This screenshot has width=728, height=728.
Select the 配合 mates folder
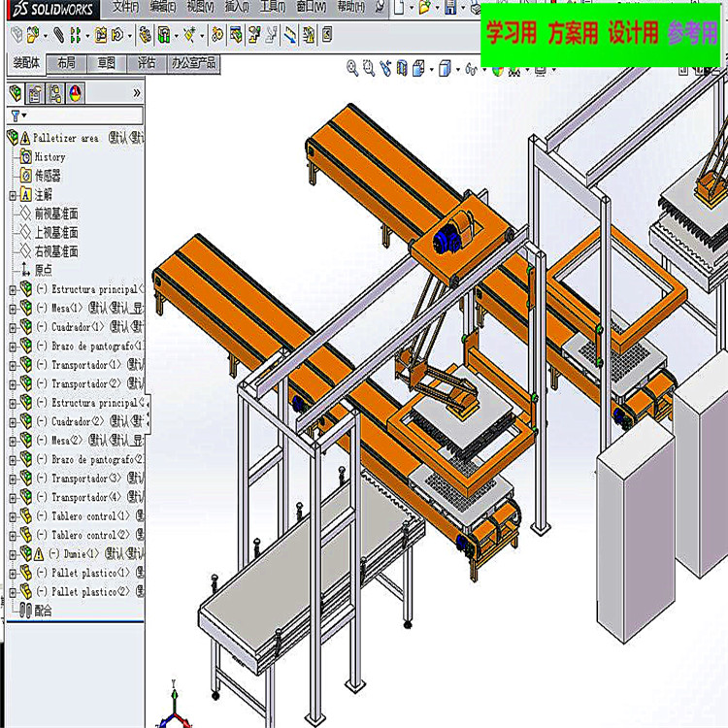coord(36,611)
